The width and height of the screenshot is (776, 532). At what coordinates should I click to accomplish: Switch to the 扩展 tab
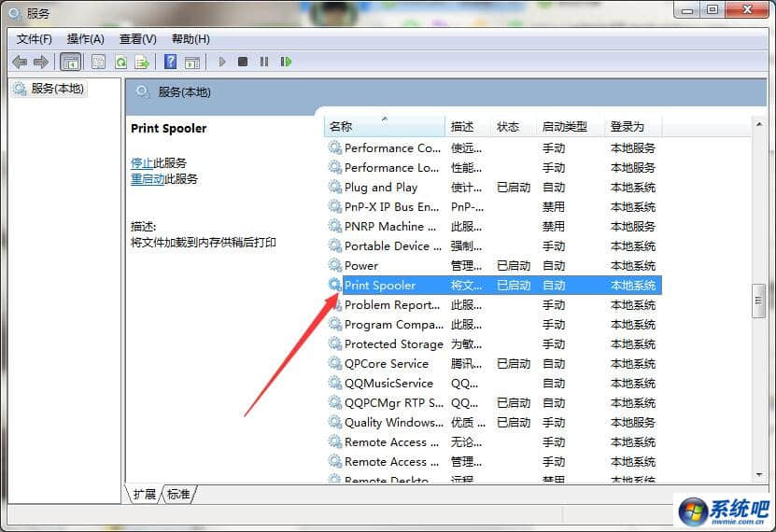[144, 494]
